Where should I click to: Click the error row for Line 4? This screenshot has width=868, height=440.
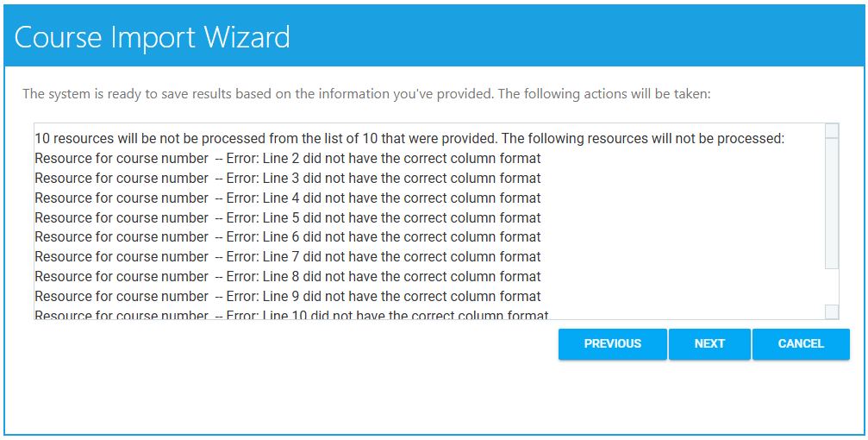point(288,198)
